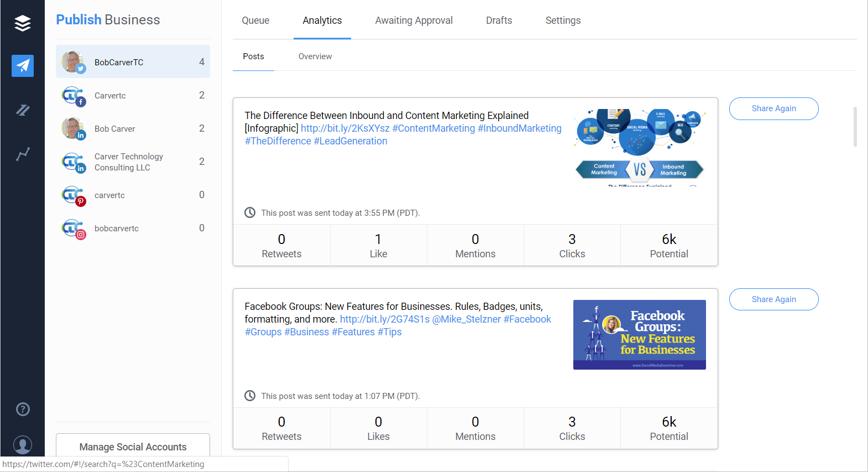Image resolution: width=868 pixels, height=472 pixels.
Task: Click Share Again for Inbound Marketing post
Action: (774, 108)
